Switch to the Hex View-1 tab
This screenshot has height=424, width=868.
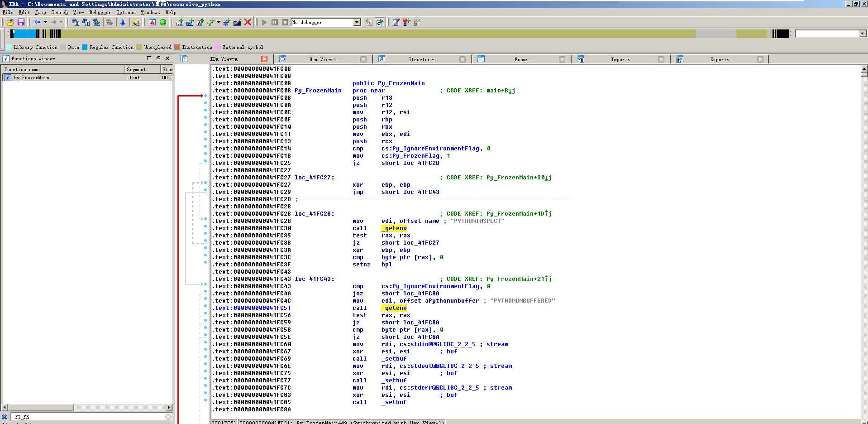click(x=323, y=59)
